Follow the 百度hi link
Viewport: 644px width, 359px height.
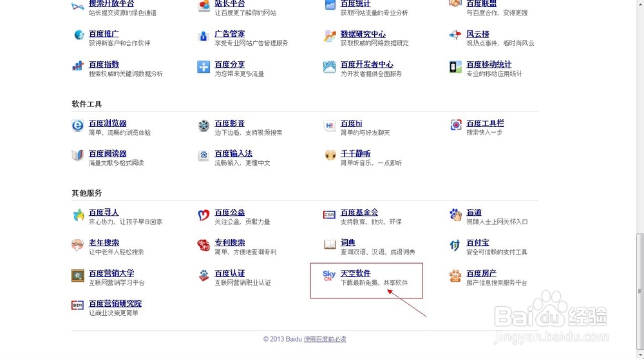click(x=351, y=123)
